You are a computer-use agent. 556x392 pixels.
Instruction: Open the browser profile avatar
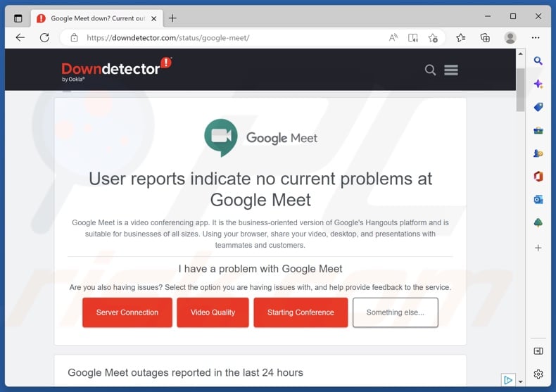click(x=510, y=37)
